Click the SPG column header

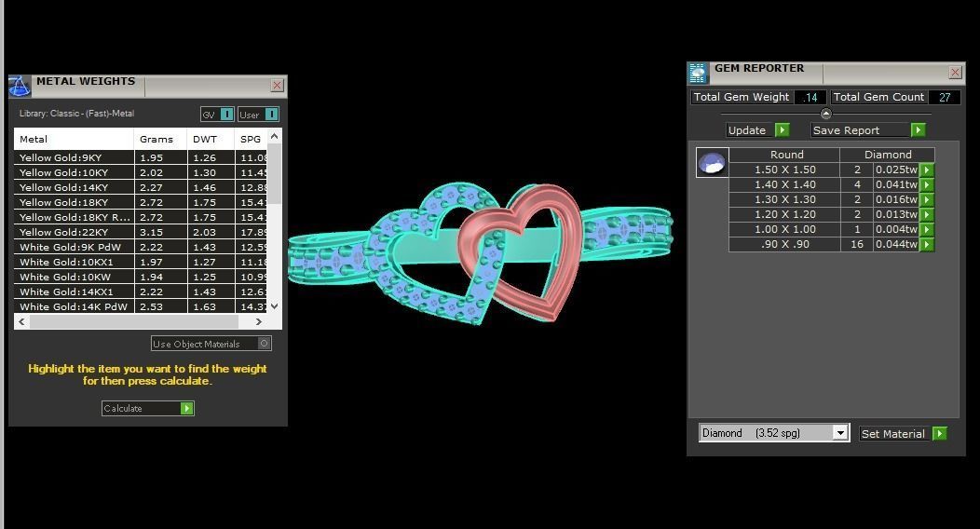pos(252,140)
